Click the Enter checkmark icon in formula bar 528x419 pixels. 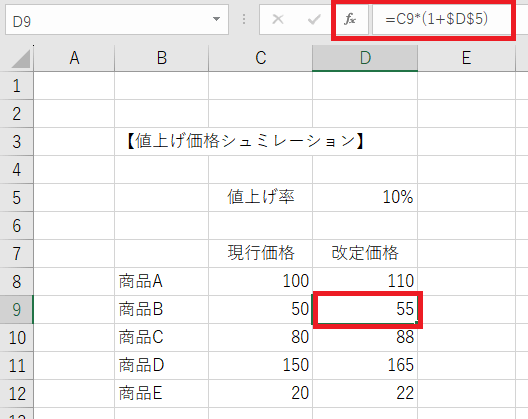click(x=314, y=19)
